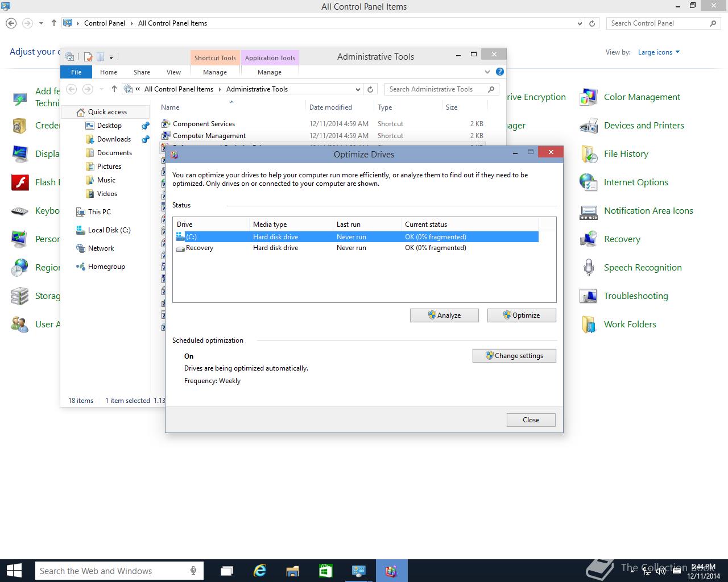This screenshot has height=582, width=728.
Task: Open Task View on the taskbar
Action: tap(226, 571)
